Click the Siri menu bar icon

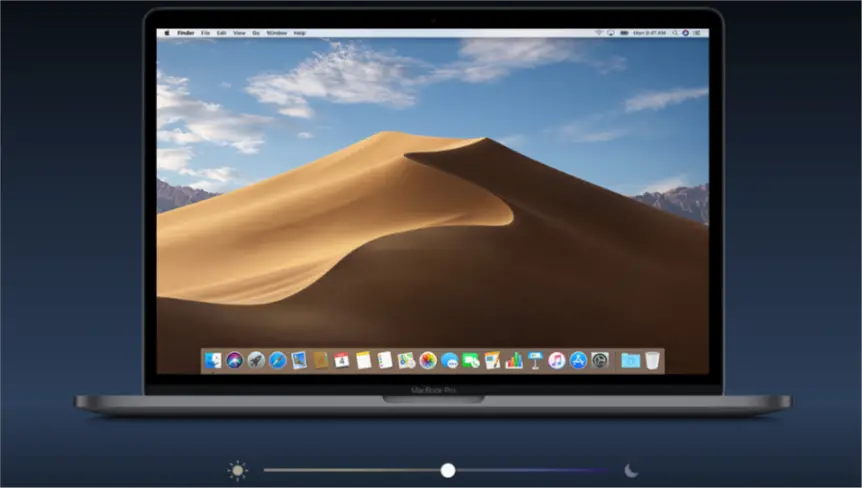(686, 33)
